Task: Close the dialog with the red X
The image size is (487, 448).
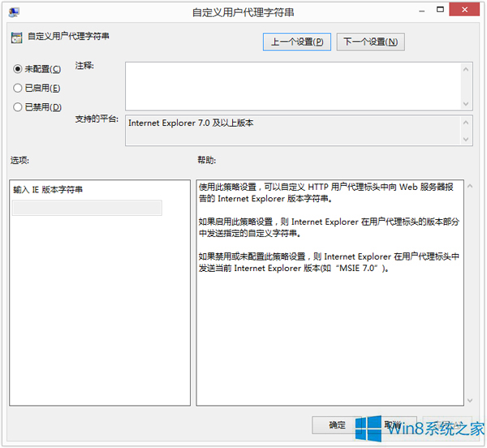Action: coord(464,9)
